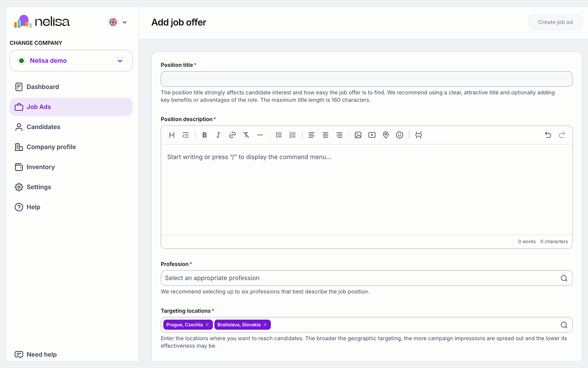Insert an image into description

click(358, 135)
